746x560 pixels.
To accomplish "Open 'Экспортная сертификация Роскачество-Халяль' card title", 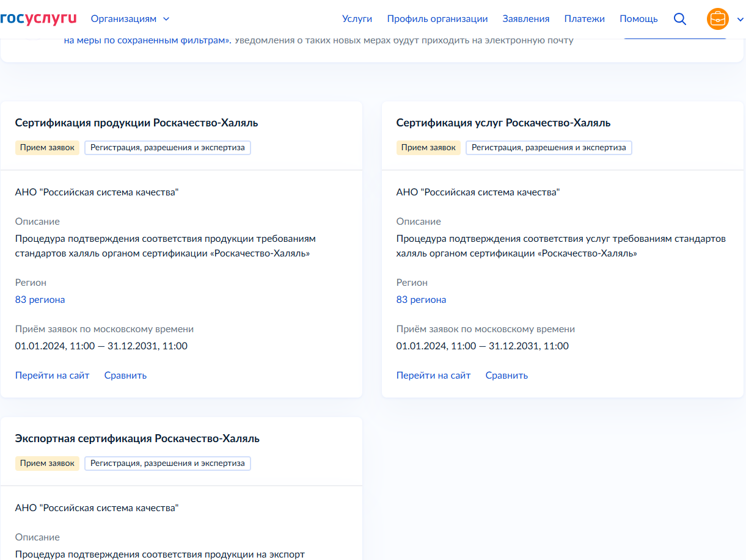I will coord(137,438).
